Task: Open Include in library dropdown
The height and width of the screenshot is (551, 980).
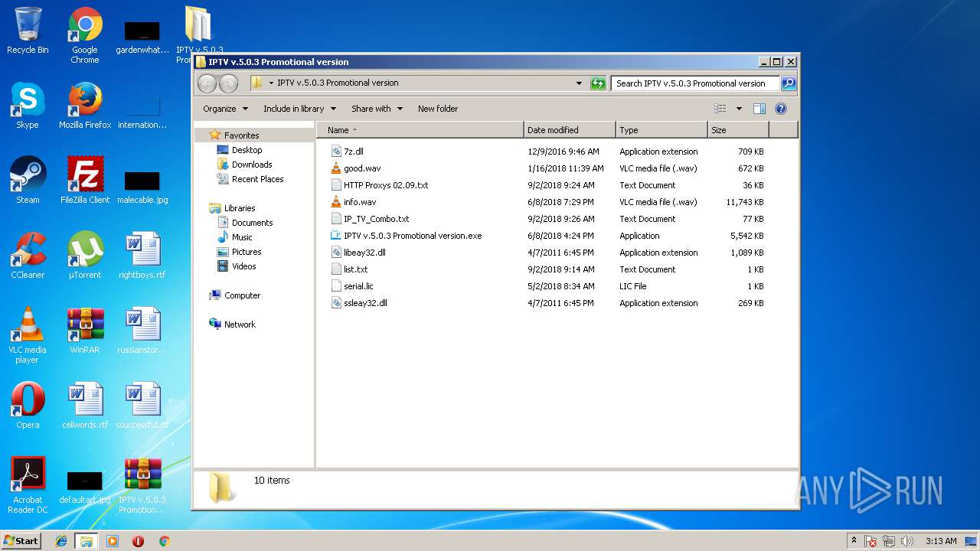Action: pos(299,109)
